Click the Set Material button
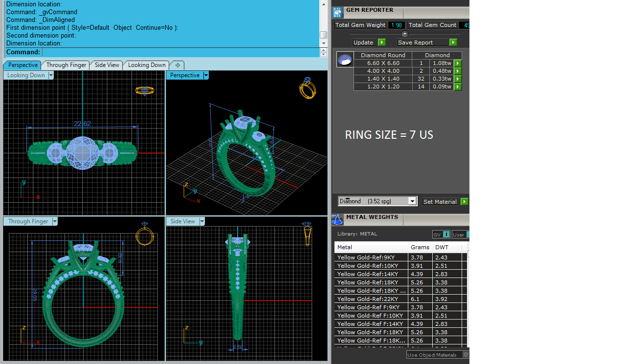Screen dimensions: 623x364 click(x=440, y=201)
